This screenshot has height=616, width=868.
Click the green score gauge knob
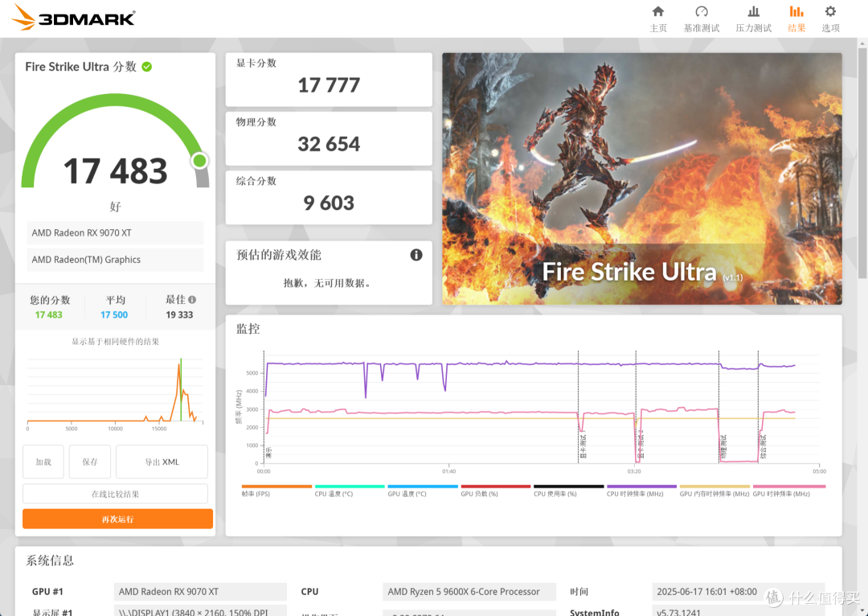click(199, 161)
